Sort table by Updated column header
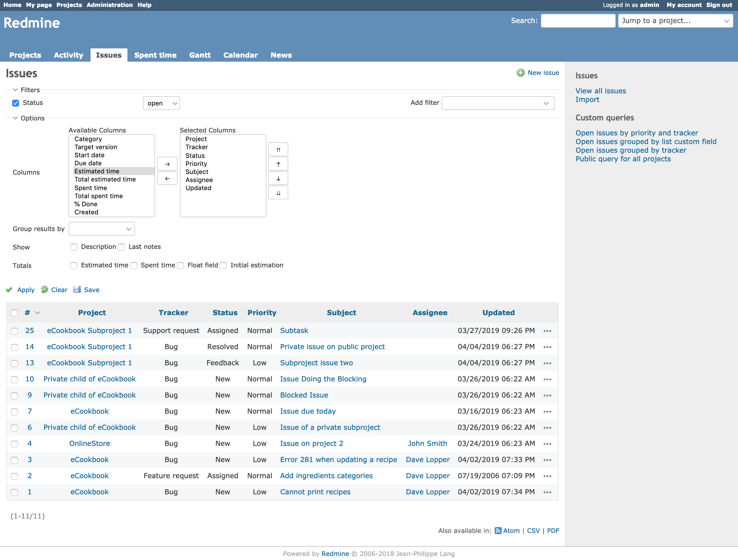Image resolution: width=738 pixels, height=560 pixels. [x=498, y=313]
